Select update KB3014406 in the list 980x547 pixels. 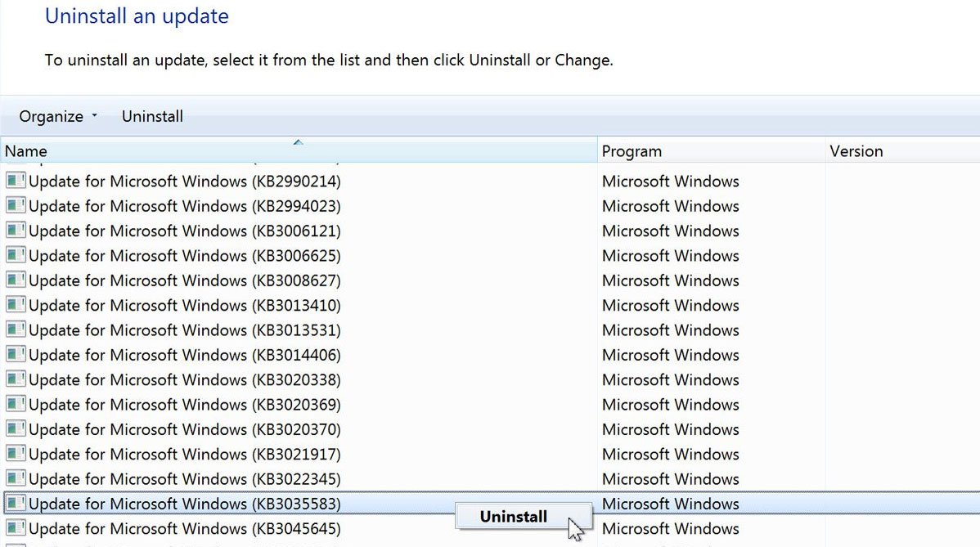(184, 355)
